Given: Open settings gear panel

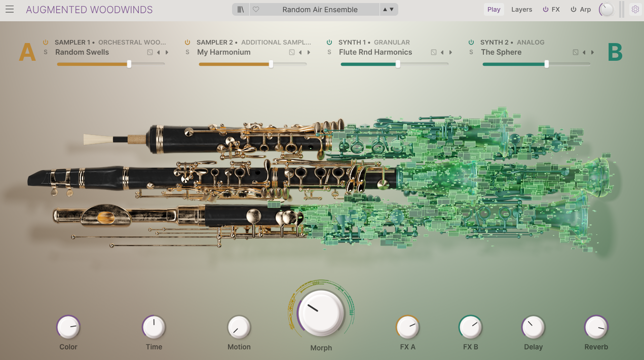Looking at the screenshot, I should [x=635, y=10].
